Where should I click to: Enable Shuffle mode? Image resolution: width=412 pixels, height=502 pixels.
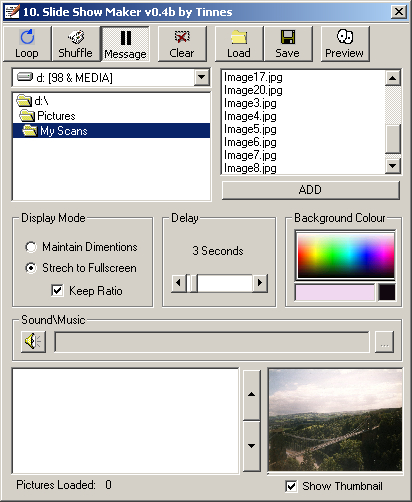click(76, 44)
